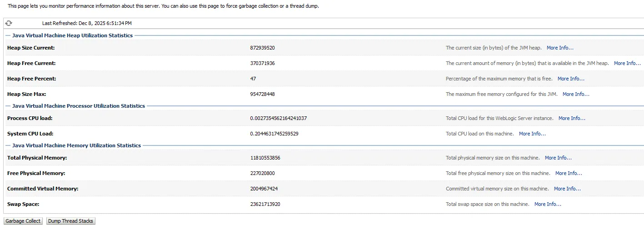View More Info about Process CPU load

[x=572, y=118]
